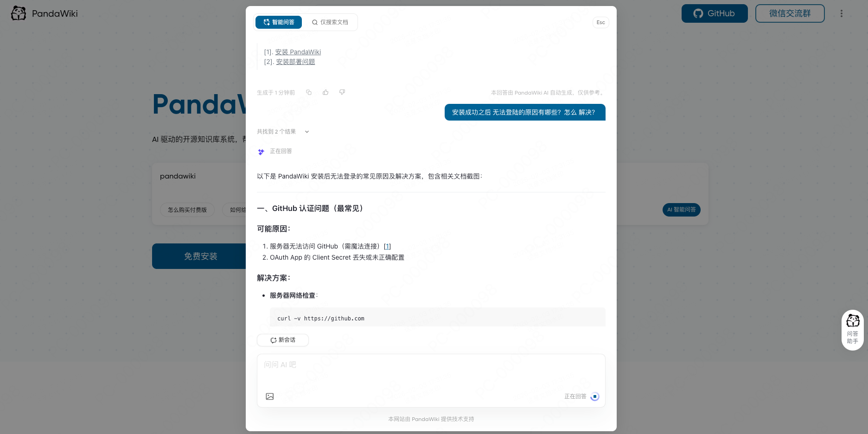This screenshot has height=434, width=868.
Task: Start a 新会话 conversation
Action: coord(283,340)
